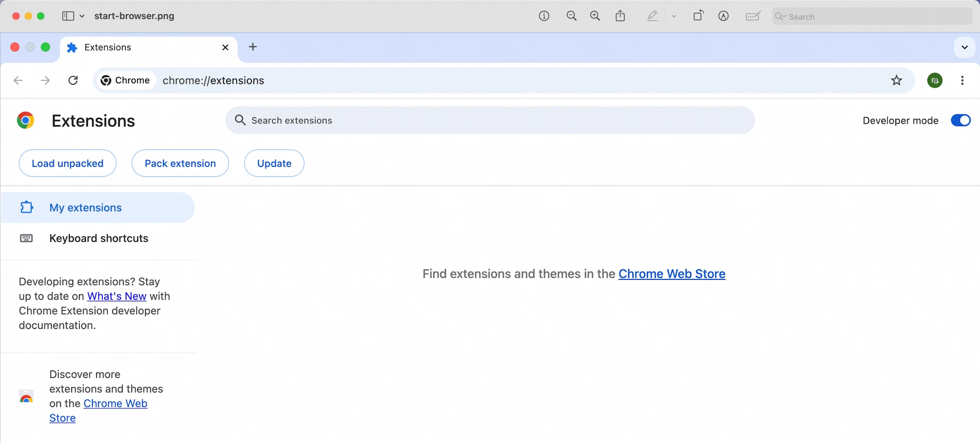Click the Extensions page heading
980x443 pixels.
click(x=93, y=121)
